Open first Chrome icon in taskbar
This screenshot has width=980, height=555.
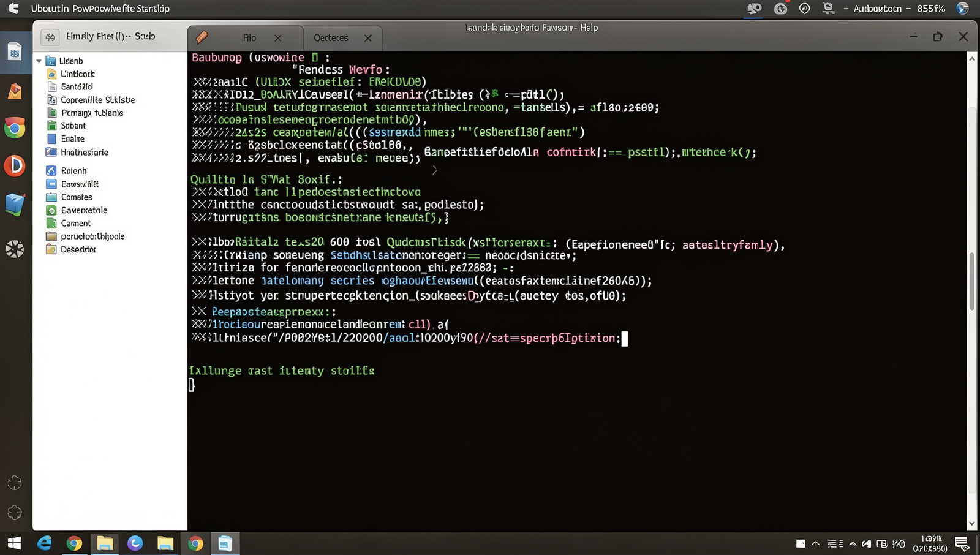click(74, 543)
